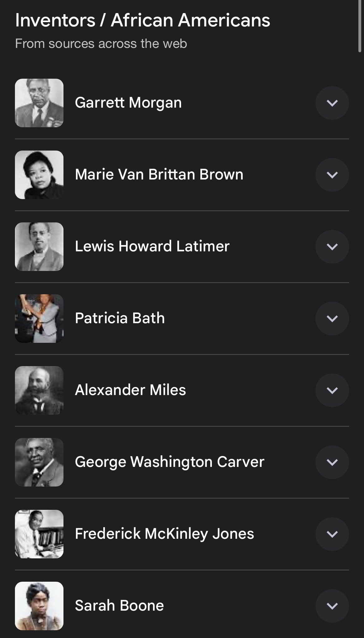The height and width of the screenshot is (638, 364).
Task: Open the Patricia Bath photo thumbnail
Action: [39, 319]
